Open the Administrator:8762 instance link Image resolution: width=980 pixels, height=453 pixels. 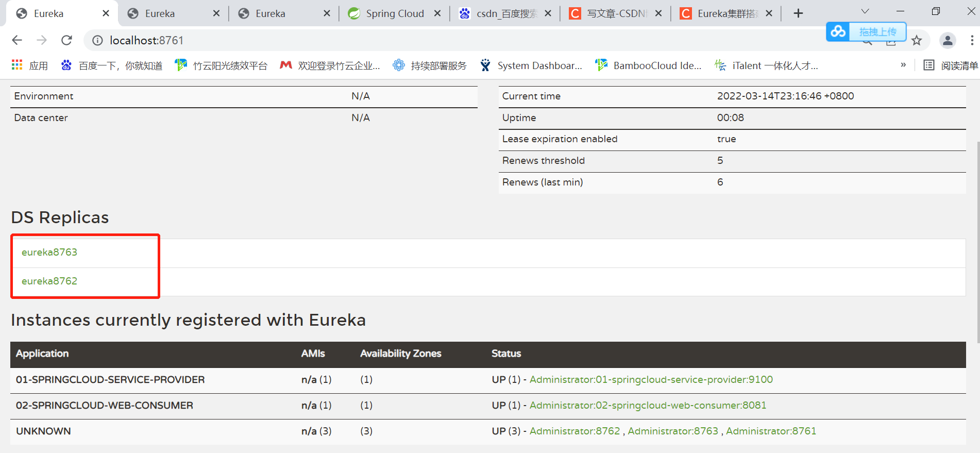point(575,431)
